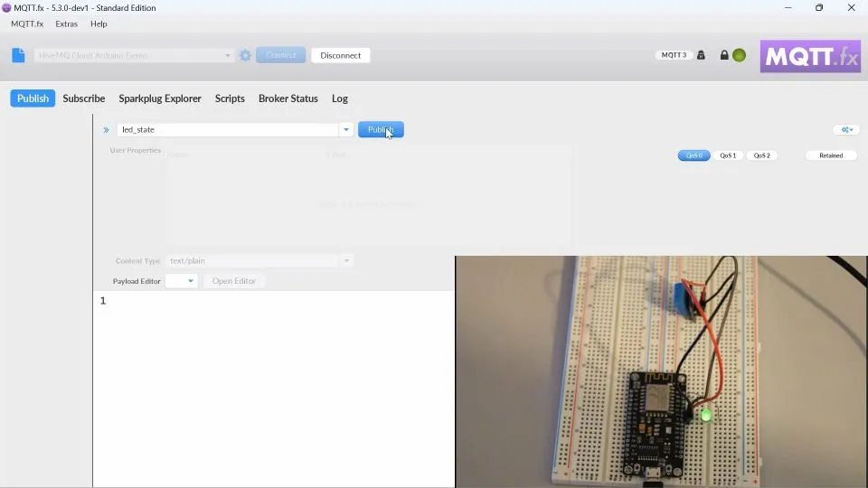The width and height of the screenshot is (868, 488).
Task: Switch to the Subscribe tab
Action: pos(83,99)
